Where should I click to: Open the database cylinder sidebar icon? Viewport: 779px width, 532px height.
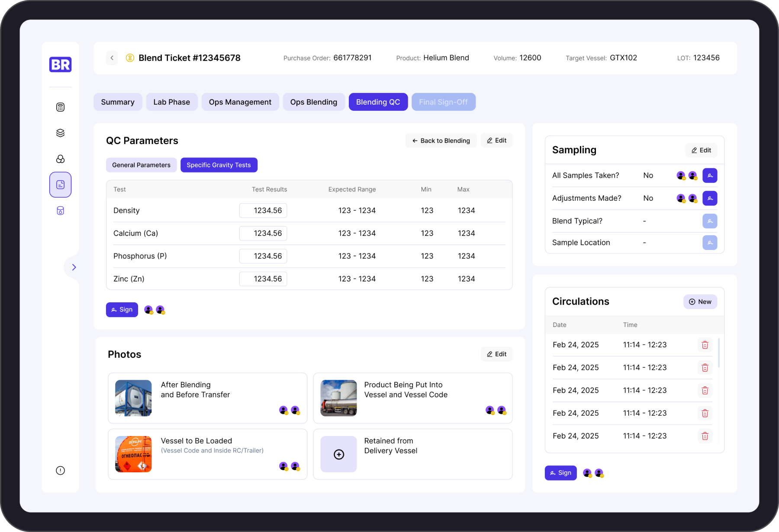pyautogui.click(x=60, y=211)
